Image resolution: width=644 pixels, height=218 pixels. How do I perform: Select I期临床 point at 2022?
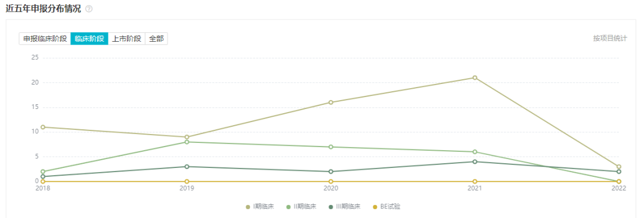pyautogui.click(x=618, y=167)
